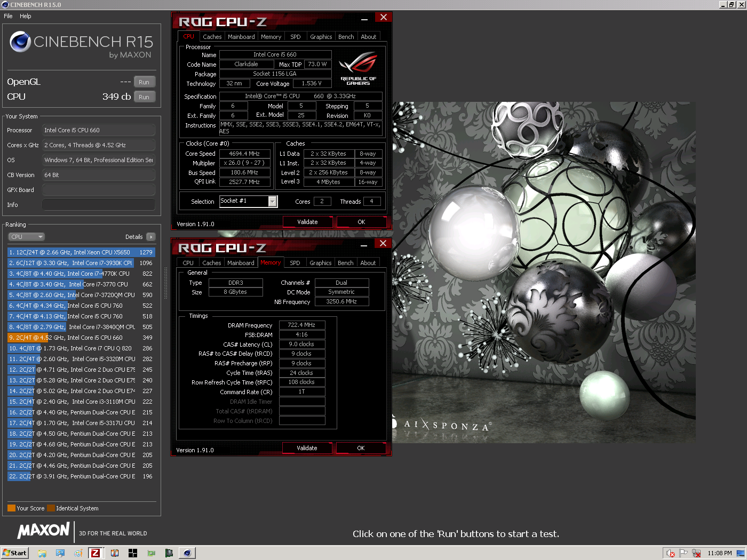Image resolution: width=747 pixels, height=560 pixels.
Task: Switch to SPD tab in upper CPU-Z
Action: tap(296, 37)
